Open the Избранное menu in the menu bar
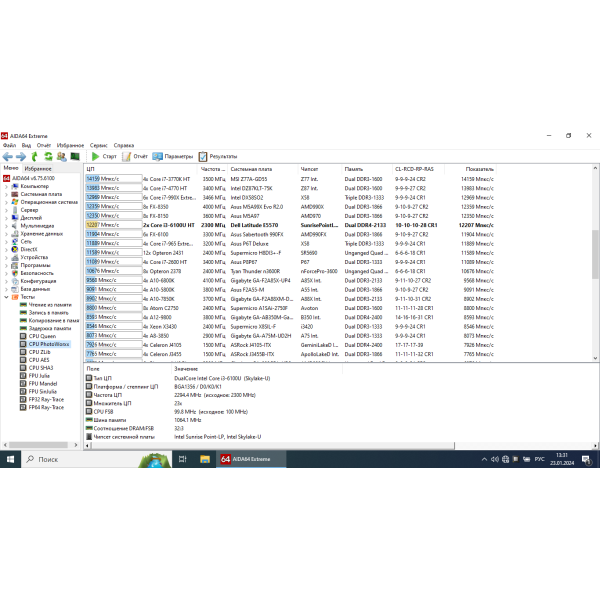 coord(70,145)
